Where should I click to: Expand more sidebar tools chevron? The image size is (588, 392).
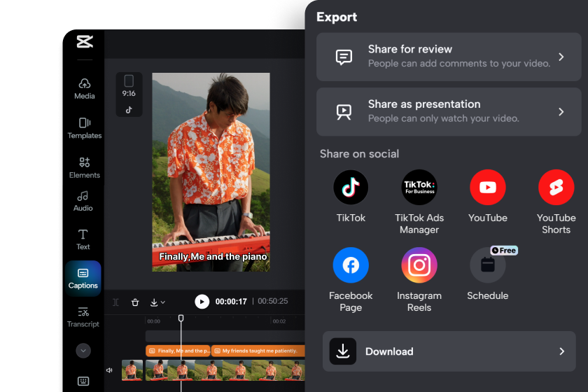click(x=83, y=351)
